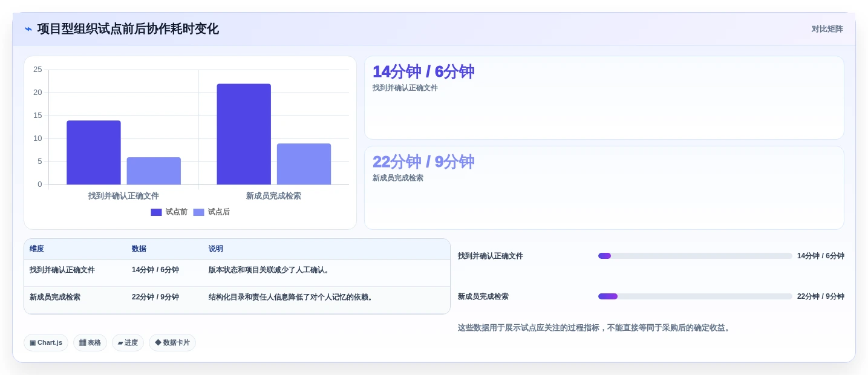Click progress value 14分钟 / 6分钟
This screenshot has height=375, width=868.
821,256
